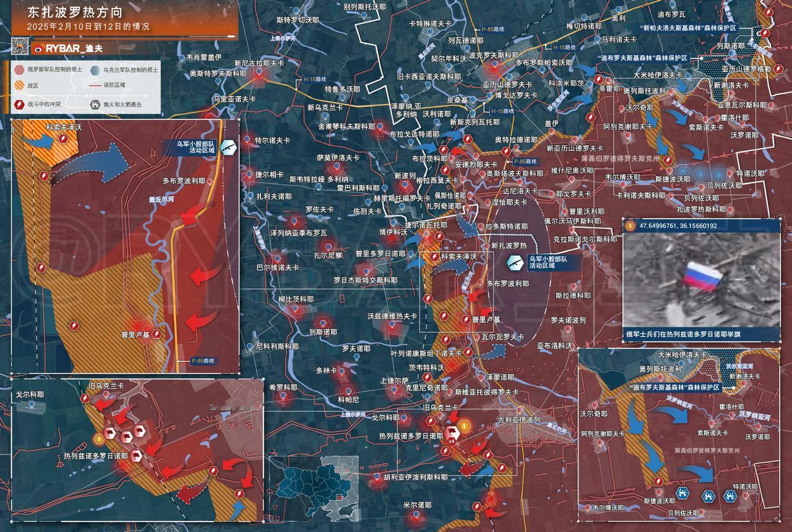The height and width of the screenshot is (532, 792).
Task: Click the 舍甫琴科夫斯科耶 place label
Action: point(346,126)
